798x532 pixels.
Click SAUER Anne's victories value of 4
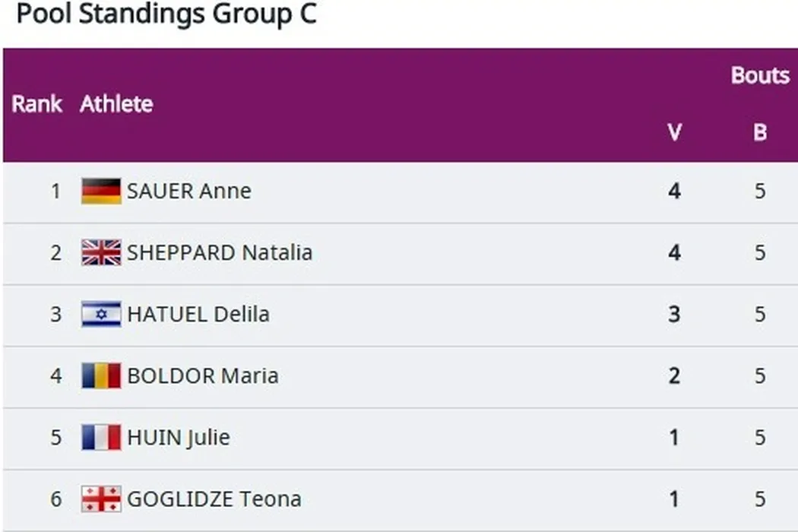[x=674, y=191]
